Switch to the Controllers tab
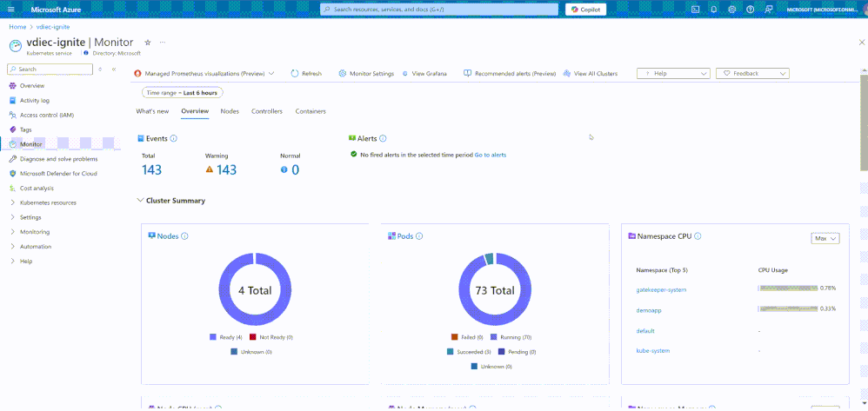Screen dimensions: 868x411 pyautogui.click(x=267, y=111)
